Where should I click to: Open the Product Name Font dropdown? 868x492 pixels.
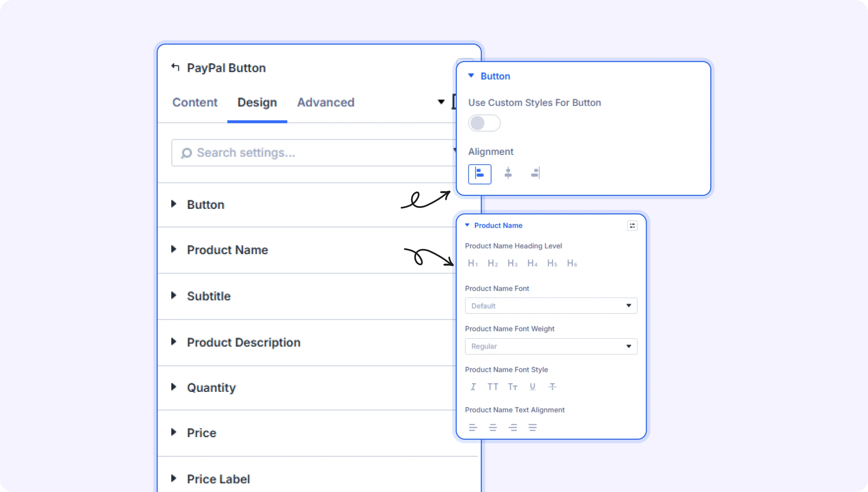pyautogui.click(x=551, y=306)
